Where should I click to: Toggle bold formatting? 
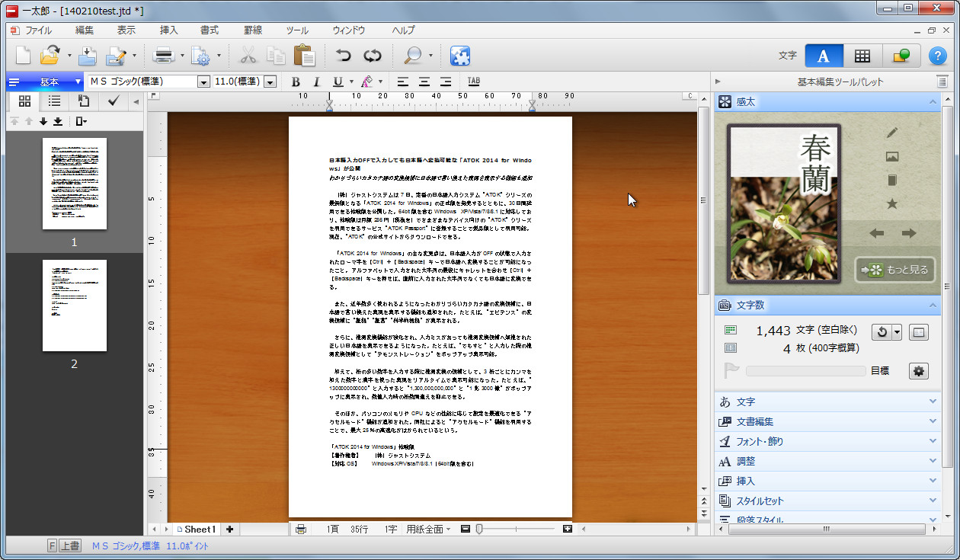[296, 82]
